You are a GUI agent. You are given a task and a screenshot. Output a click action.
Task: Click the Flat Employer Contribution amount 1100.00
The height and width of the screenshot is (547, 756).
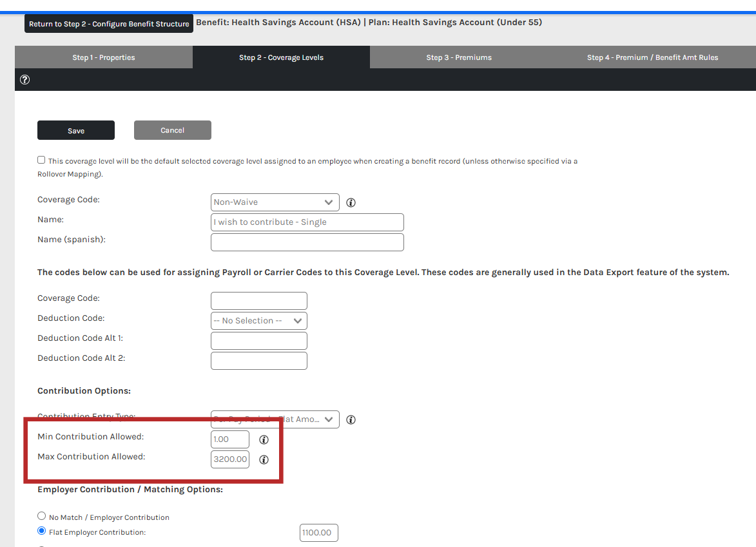[318, 533]
